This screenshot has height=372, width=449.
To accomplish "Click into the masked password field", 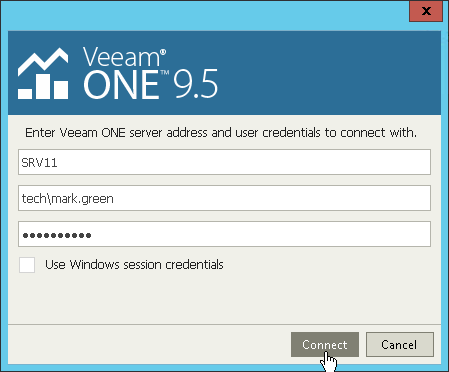I will [x=224, y=234].
